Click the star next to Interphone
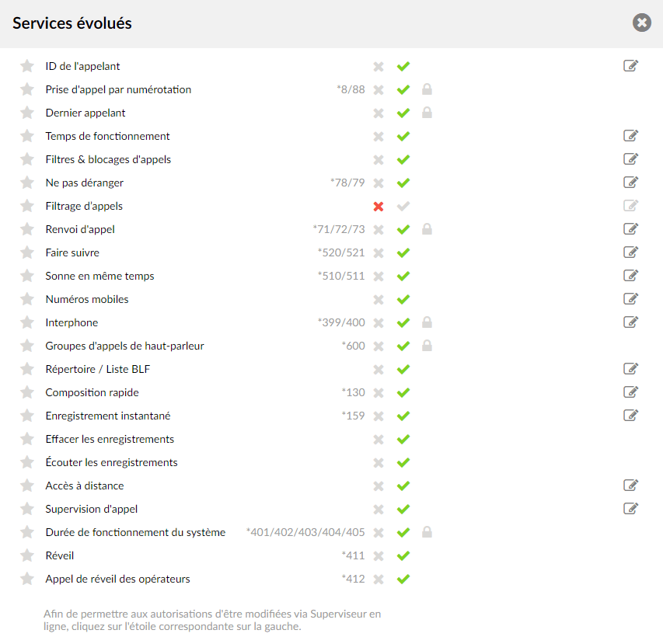 pyautogui.click(x=27, y=322)
